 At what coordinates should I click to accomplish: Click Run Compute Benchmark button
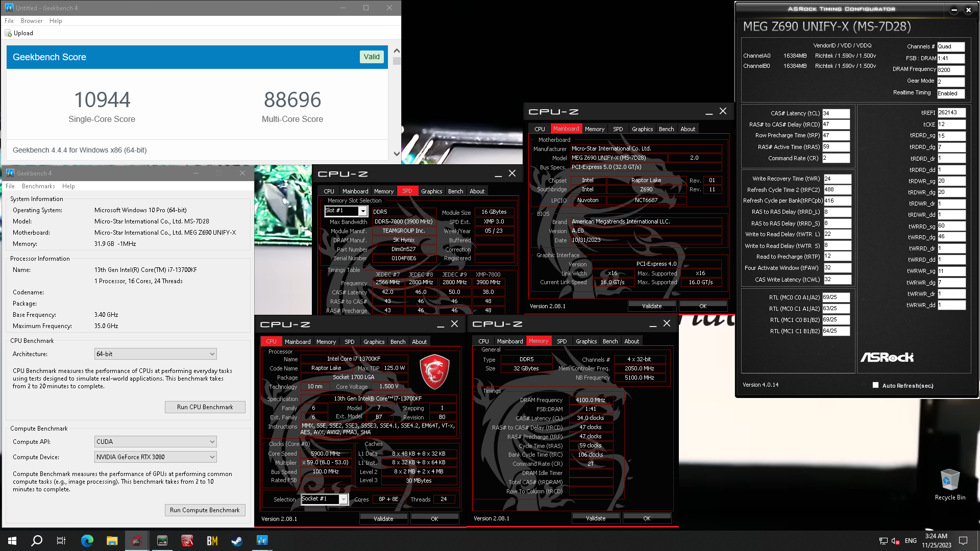pos(205,510)
